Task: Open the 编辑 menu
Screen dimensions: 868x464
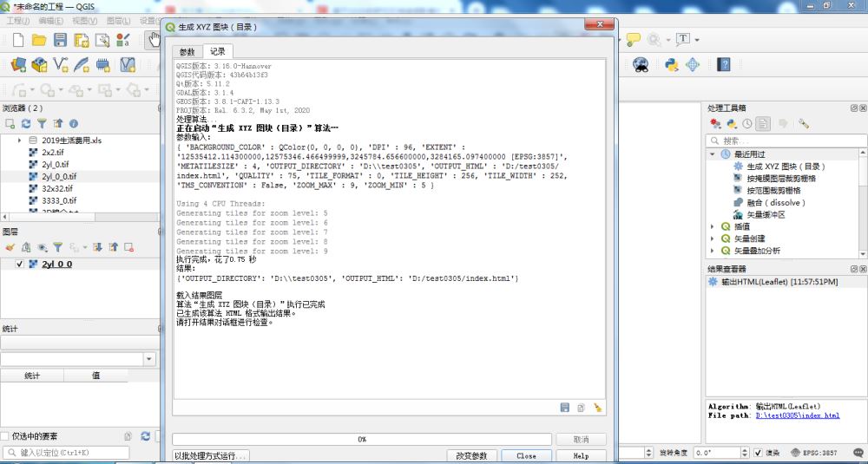Action: [50, 20]
